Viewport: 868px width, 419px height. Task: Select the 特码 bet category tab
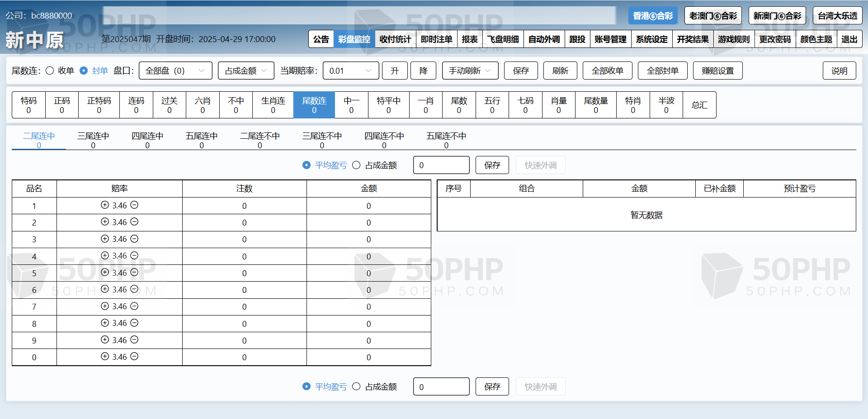click(28, 105)
